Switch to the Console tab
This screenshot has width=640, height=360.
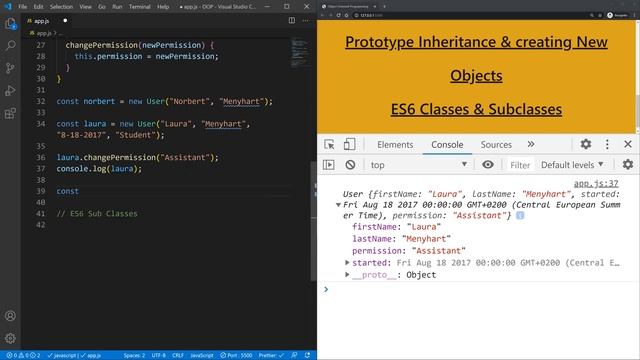(447, 144)
